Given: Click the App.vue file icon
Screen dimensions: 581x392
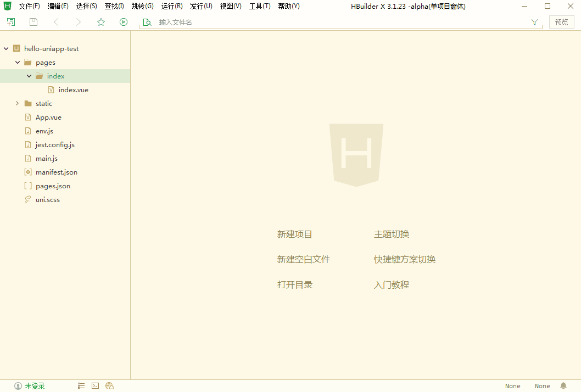Looking at the screenshot, I should 28,117.
